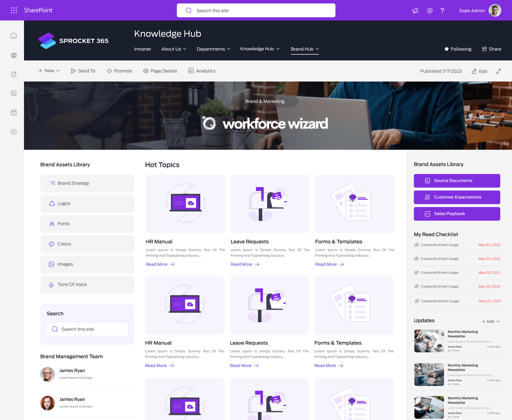Open the calendar icon in left rail

(x=13, y=113)
